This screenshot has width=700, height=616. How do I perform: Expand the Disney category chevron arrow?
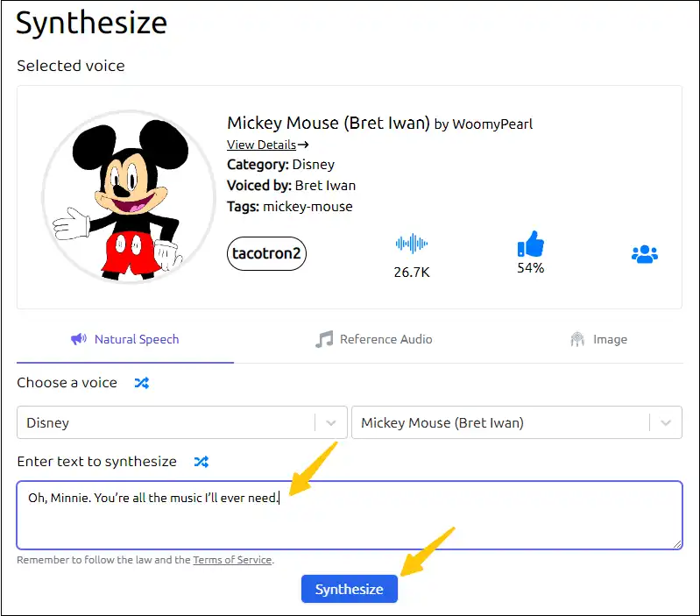pyautogui.click(x=331, y=422)
